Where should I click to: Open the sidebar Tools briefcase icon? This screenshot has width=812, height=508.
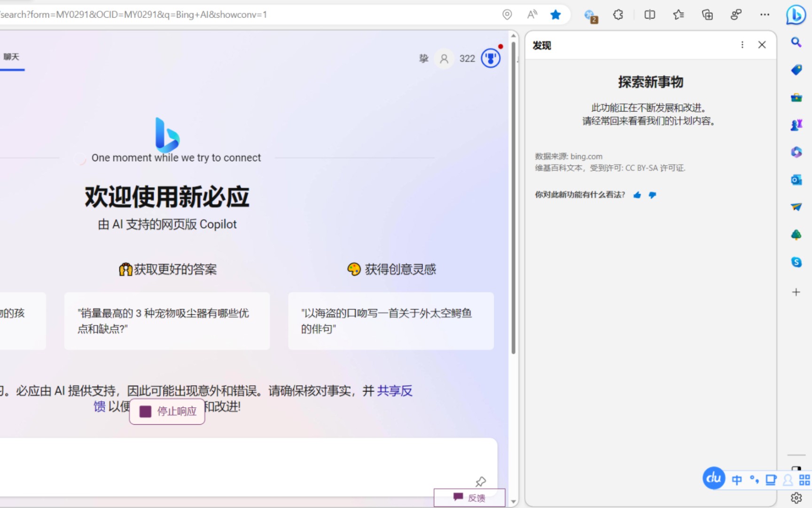pyautogui.click(x=796, y=97)
